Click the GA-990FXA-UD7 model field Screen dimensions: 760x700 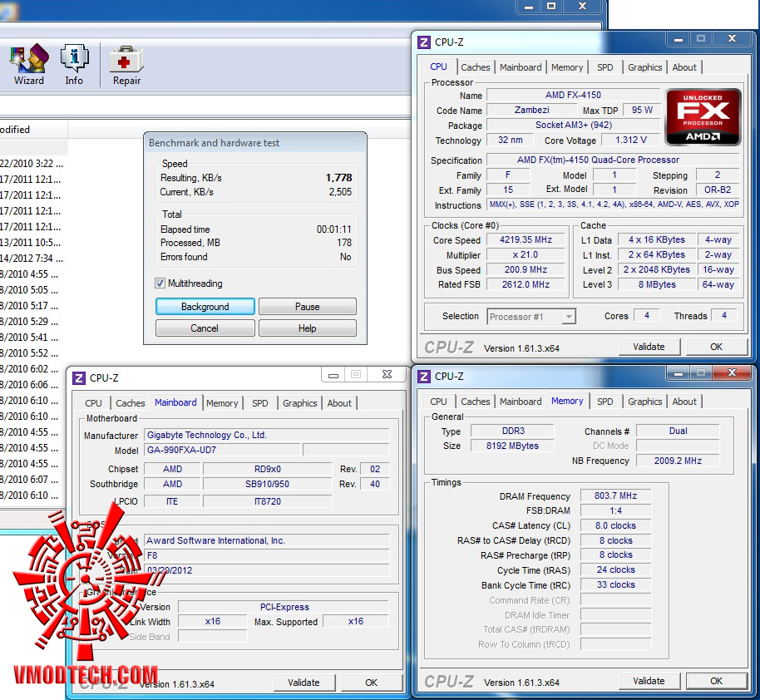click(223, 450)
